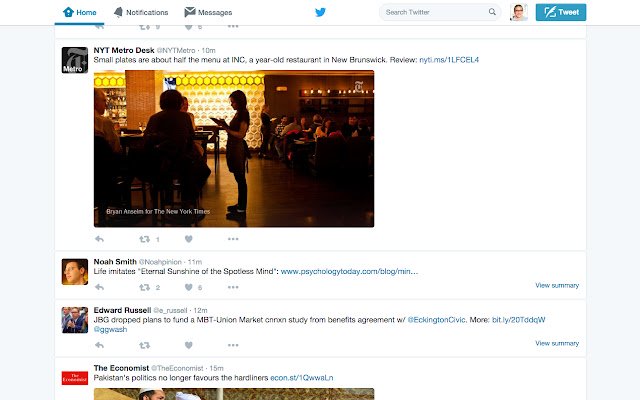Open more options on Noah Smith's tweet
The image size is (640, 400).
pos(233,287)
